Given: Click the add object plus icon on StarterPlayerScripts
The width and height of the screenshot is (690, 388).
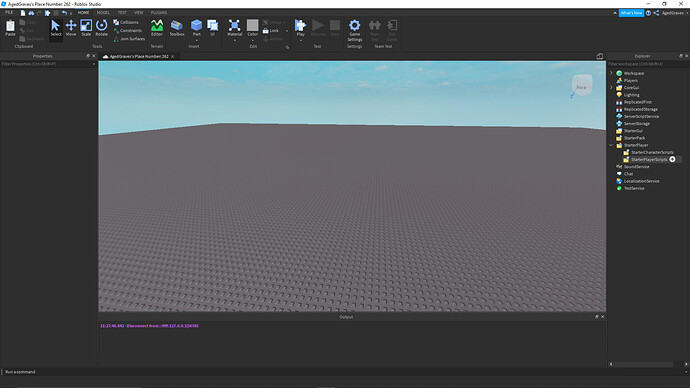Looking at the screenshot, I should click(x=672, y=159).
